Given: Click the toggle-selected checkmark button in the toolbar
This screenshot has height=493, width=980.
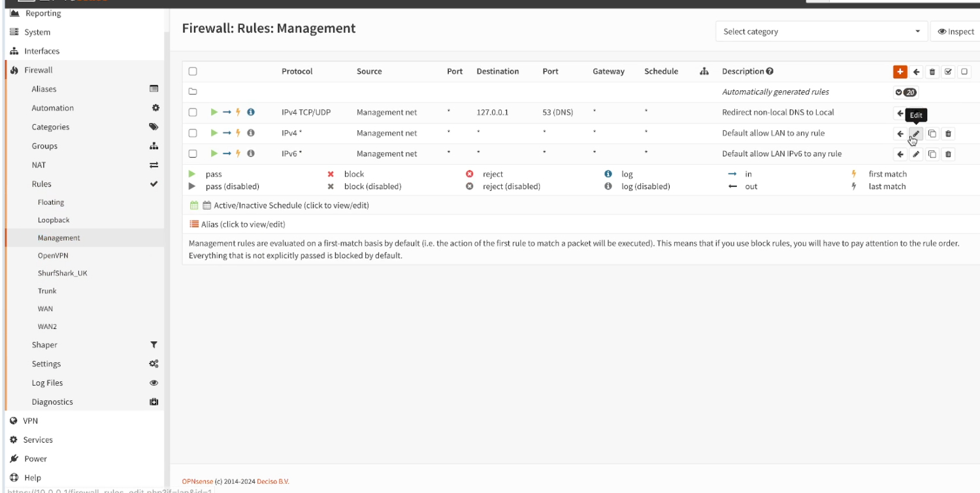Looking at the screenshot, I should pyautogui.click(x=948, y=72).
